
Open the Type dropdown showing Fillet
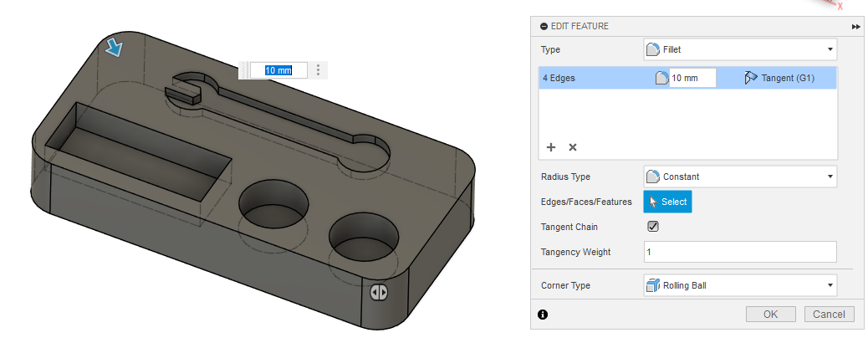[740, 49]
